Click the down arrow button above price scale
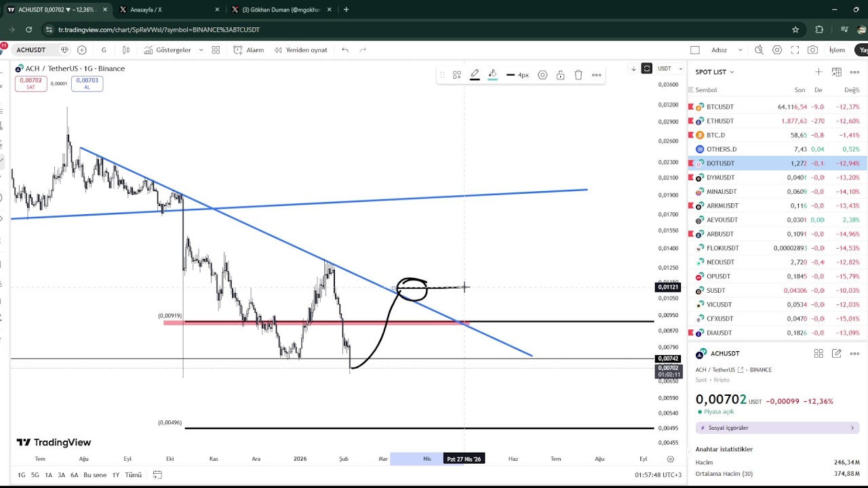Viewport: 868px width, 488px height. (x=633, y=68)
